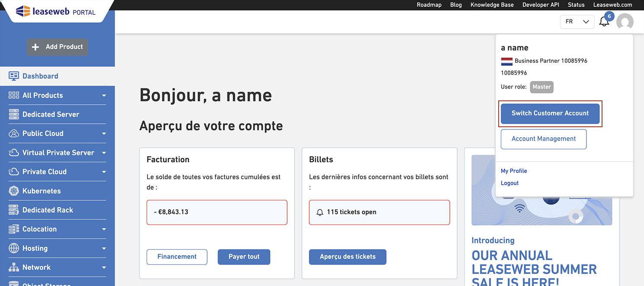Click the Colocation servers icon

coord(14,229)
